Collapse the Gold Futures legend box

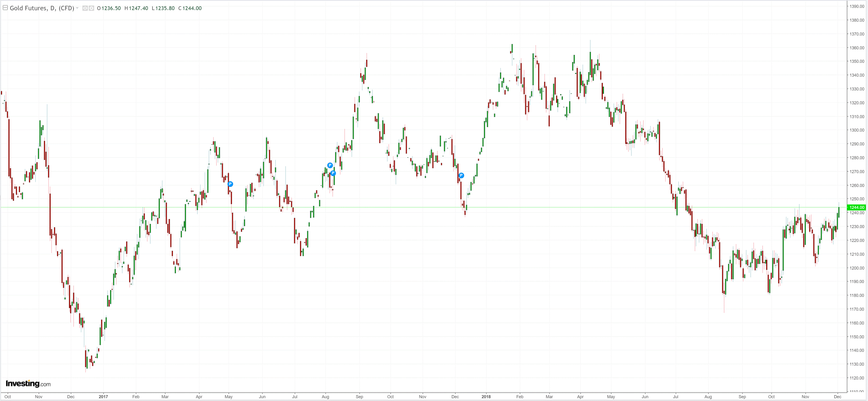(5, 8)
